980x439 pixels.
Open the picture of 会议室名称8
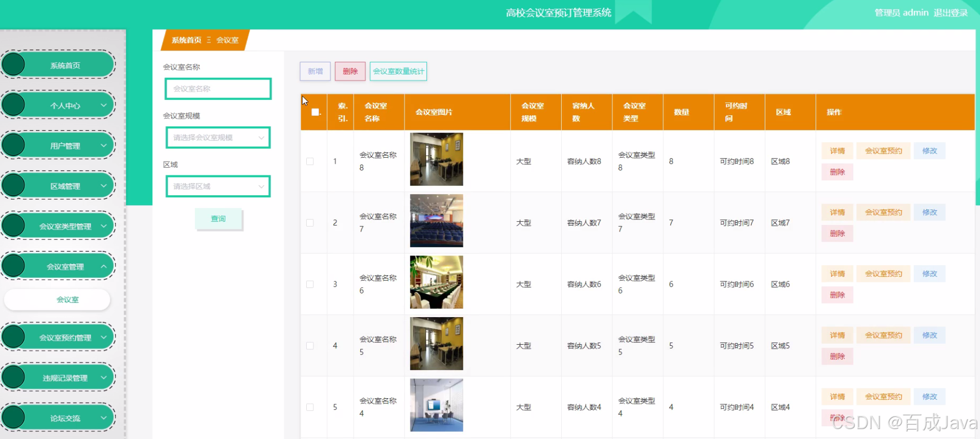pyautogui.click(x=436, y=159)
